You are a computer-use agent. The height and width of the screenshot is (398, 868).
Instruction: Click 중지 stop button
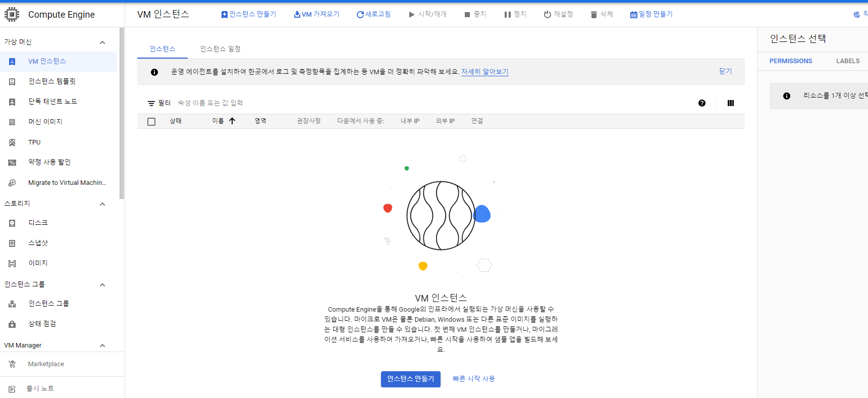[x=475, y=14]
